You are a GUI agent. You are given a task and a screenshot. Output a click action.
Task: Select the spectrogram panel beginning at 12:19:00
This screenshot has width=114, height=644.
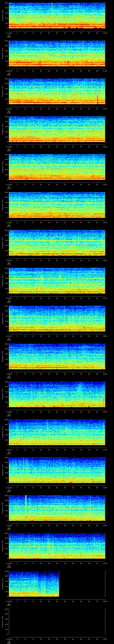[x=57, y=16]
